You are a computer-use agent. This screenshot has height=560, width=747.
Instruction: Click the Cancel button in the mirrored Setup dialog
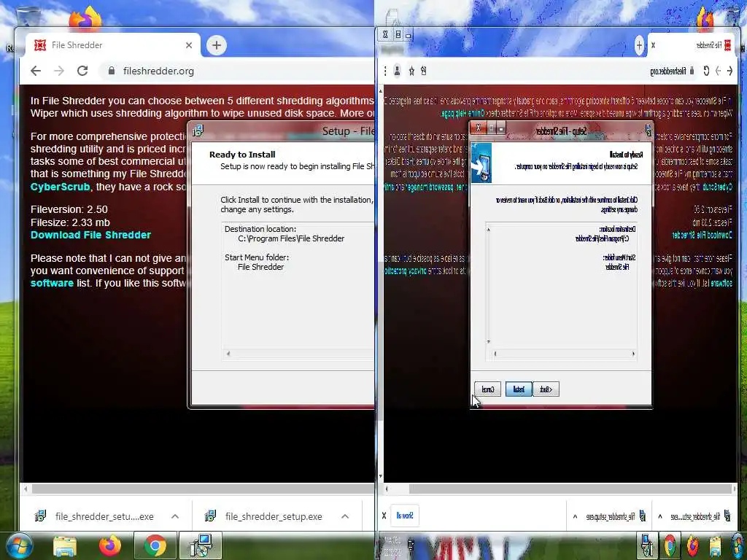(x=488, y=389)
